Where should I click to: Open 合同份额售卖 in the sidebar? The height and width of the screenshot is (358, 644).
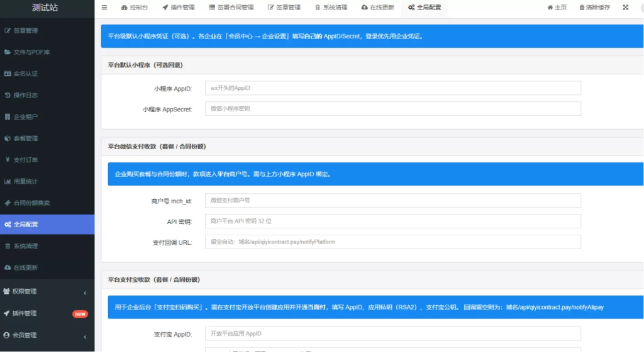tap(47, 203)
